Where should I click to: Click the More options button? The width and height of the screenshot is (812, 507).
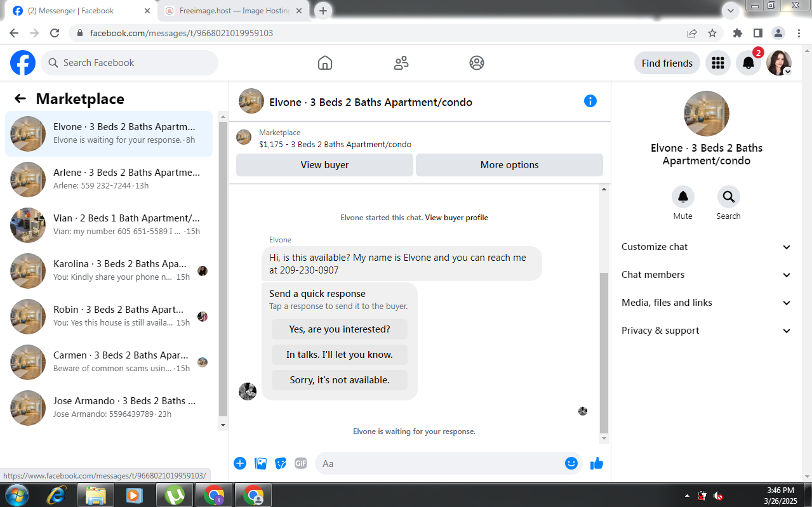click(509, 165)
